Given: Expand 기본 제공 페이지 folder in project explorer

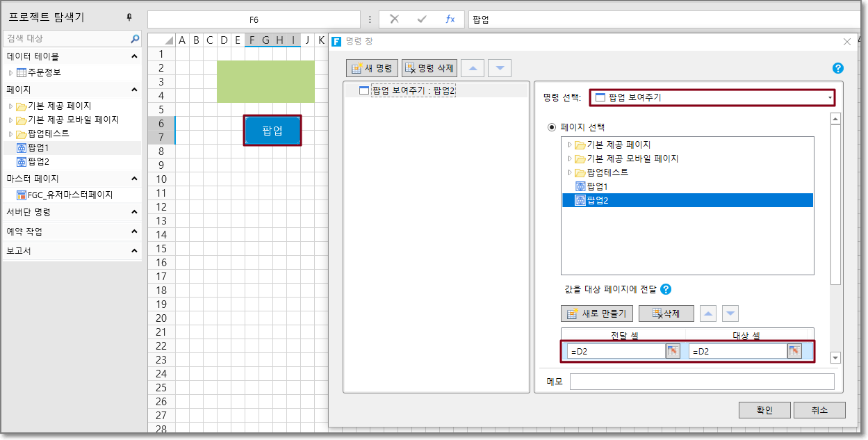Looking at the screenshot, I should 10,106.
